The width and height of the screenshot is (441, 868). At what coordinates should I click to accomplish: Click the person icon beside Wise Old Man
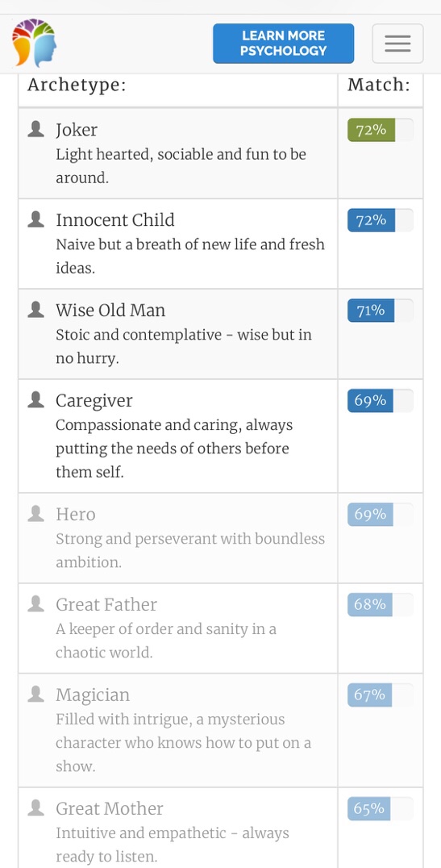[36, 310]
